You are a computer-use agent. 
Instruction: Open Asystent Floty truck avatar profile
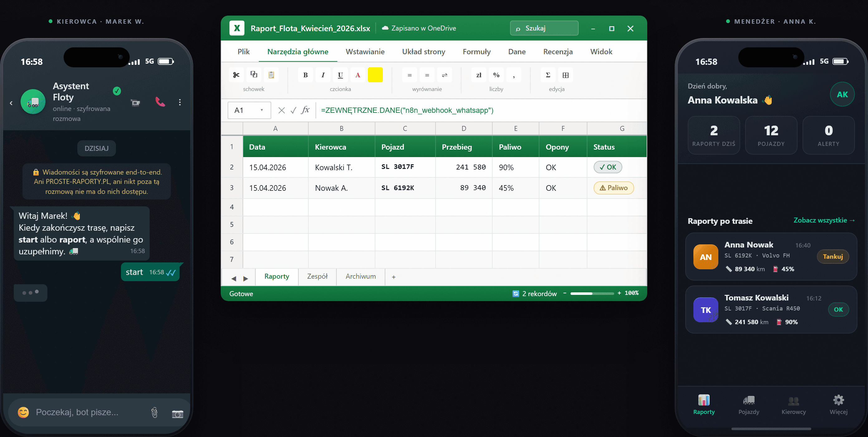(33, 102)
